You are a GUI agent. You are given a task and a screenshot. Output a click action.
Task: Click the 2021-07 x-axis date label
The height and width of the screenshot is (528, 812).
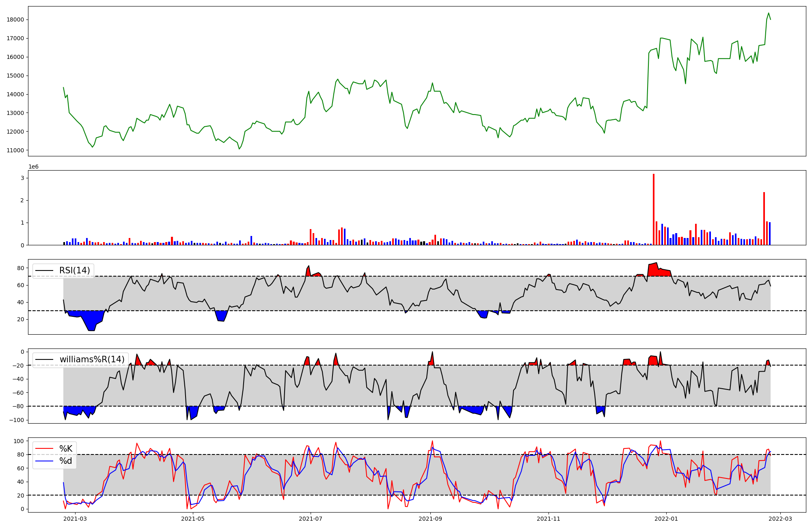311,519
